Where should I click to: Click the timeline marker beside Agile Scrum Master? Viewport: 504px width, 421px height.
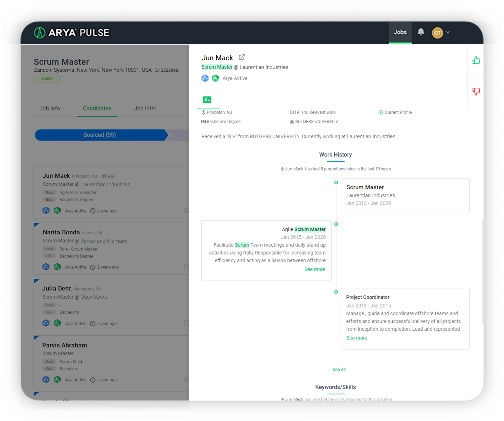click(336, 224)
